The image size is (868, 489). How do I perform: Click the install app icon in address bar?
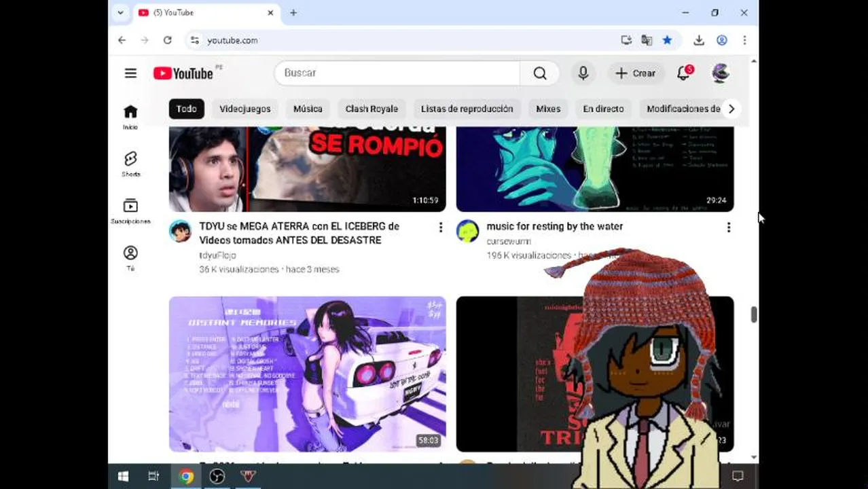(x=626, y=40)
